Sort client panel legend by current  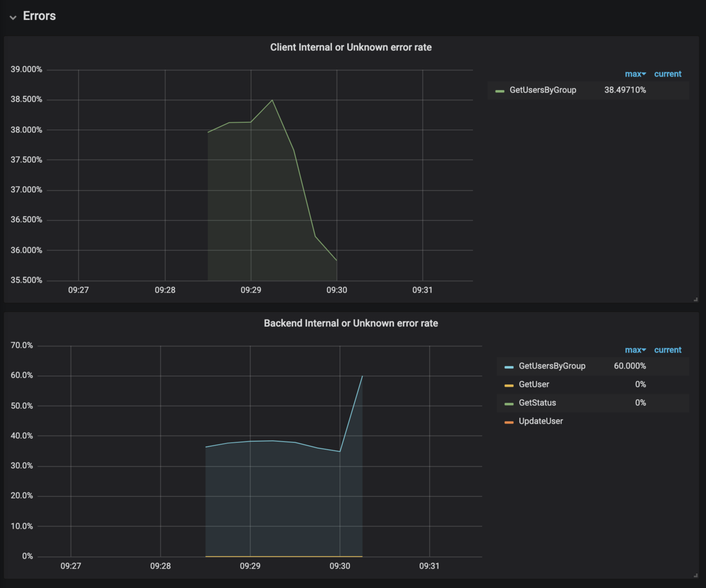(x=668, y=74)
